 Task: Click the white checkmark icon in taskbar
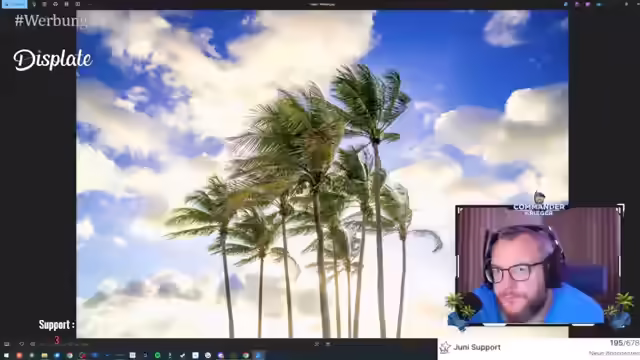point(182,356)
